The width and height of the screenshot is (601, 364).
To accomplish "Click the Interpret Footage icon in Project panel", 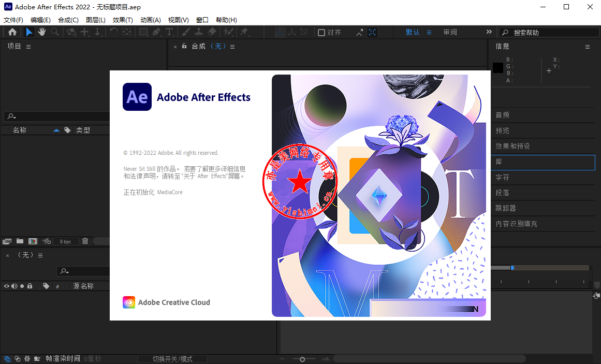I will (7, 241).
